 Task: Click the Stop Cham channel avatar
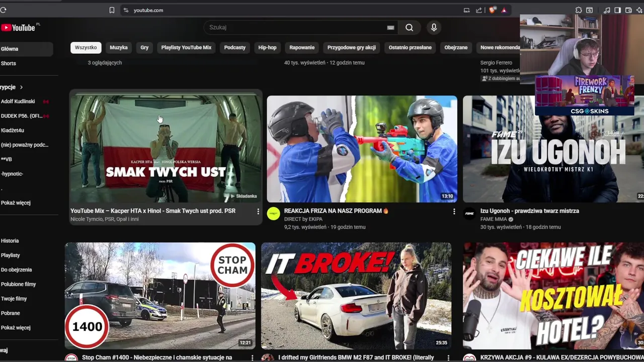click(71, 358)
